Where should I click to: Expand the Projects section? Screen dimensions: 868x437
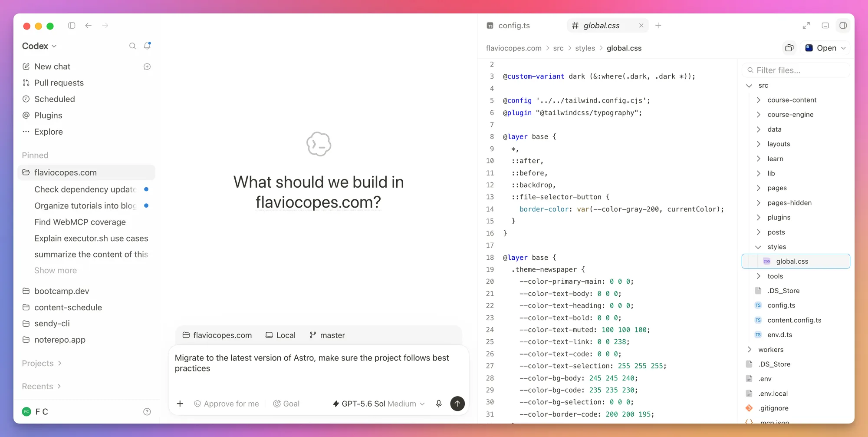pyautogui.click(x=42, y=363)
